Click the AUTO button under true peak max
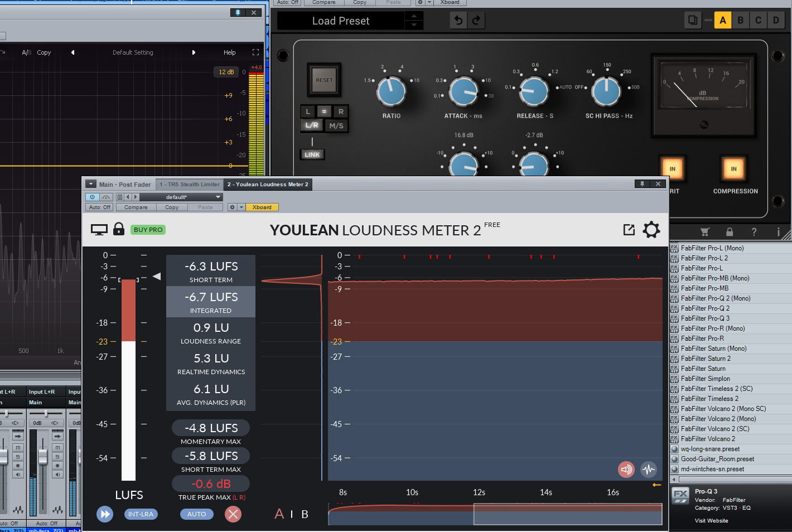The height and width of the screenshot is (532, 792). click(196, 514)
